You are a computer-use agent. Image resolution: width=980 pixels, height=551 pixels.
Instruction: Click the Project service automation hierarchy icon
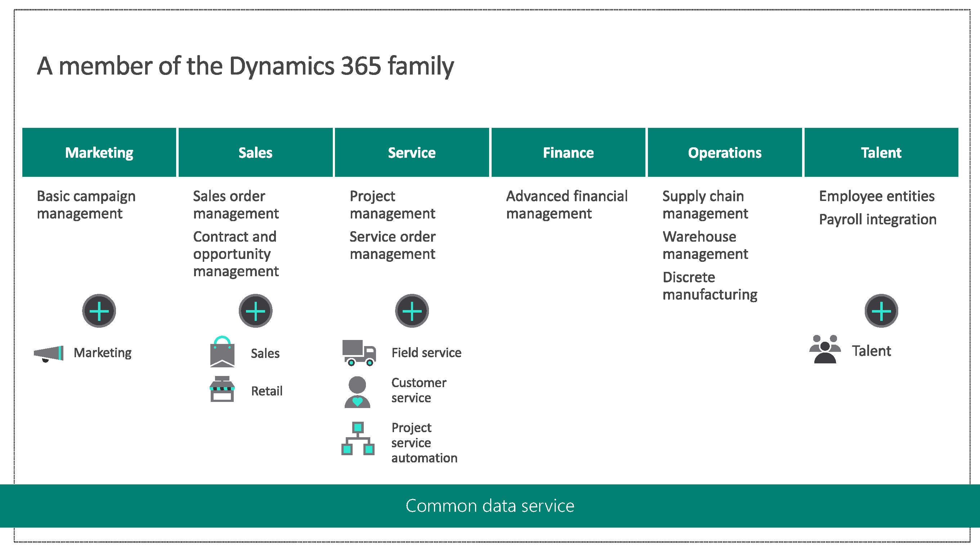(x=358, y=438)
